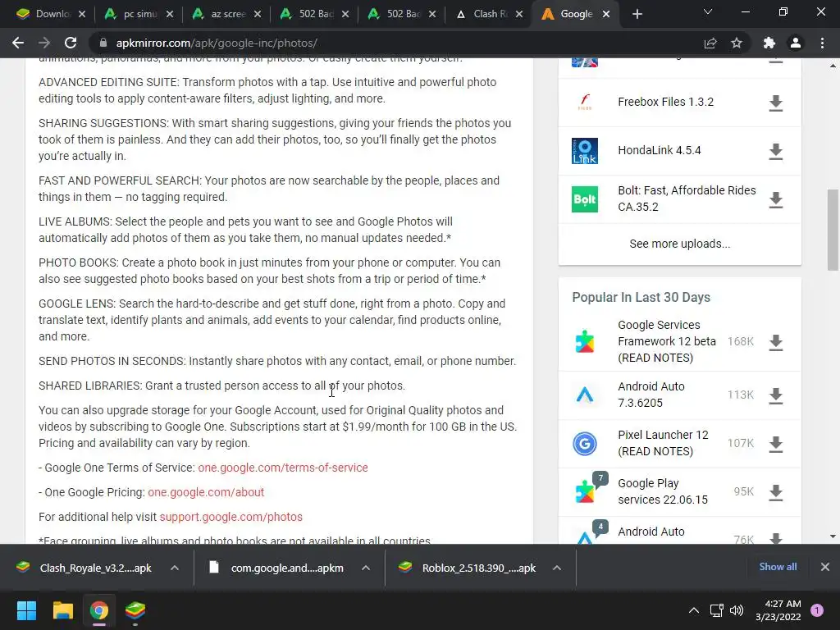Open HondaLink 4.5.4 title link
This screenshot has width=840, height=630.
coord(659,150)
